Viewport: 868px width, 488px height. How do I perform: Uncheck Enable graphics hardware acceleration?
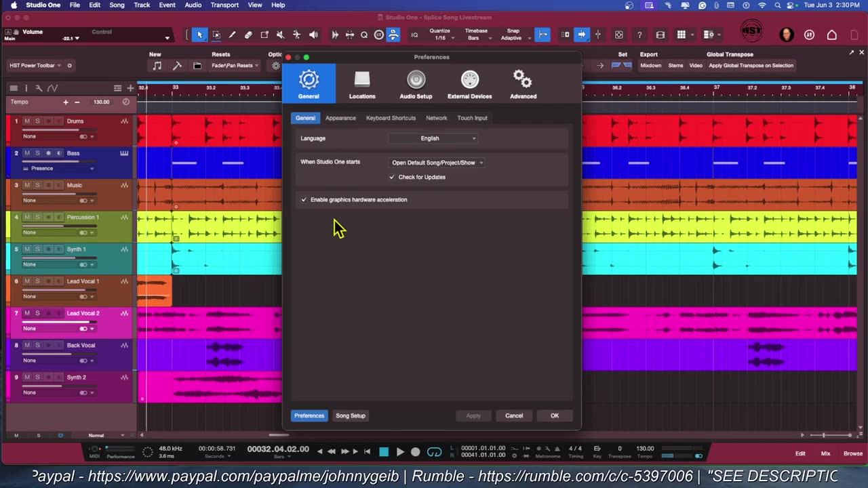click(x=304, y=199)
